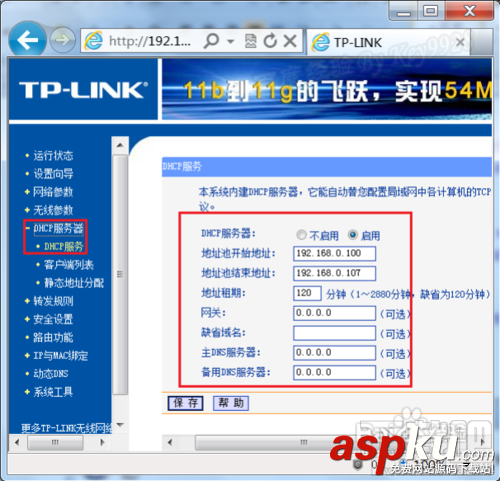
Task: Click main pane horizontal scroll left arrow
Action: (x=170, y=442)
